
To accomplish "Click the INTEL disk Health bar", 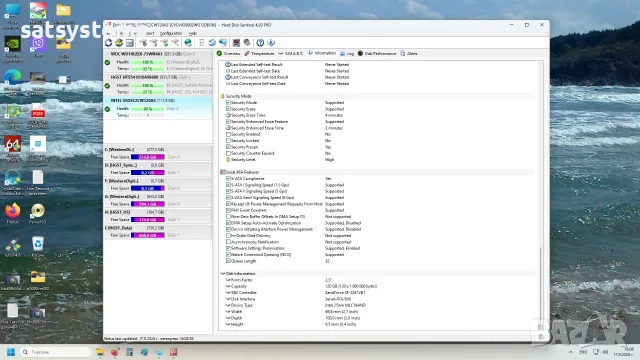I will [x=148, y=109].
